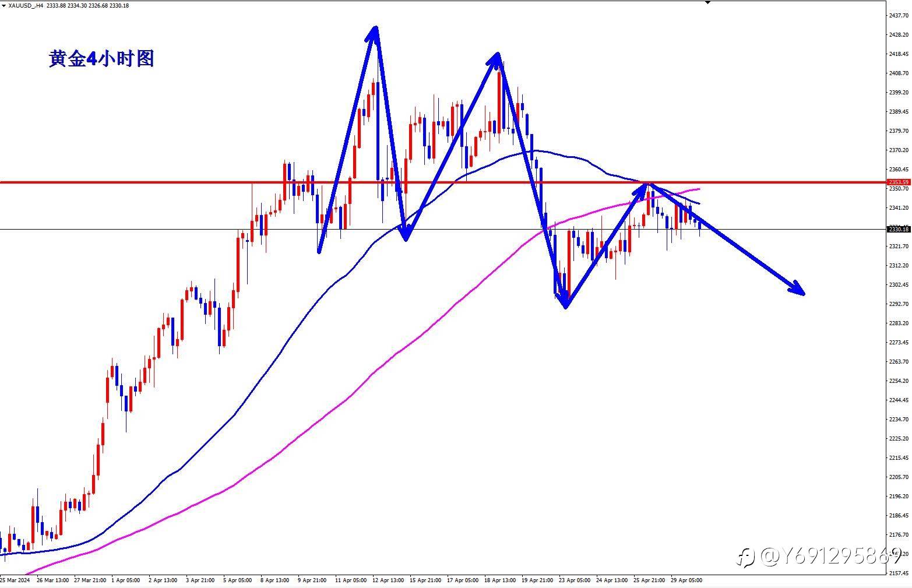Click the 2321.70 price axis label
912x588 pixels.
click(899, 247)
